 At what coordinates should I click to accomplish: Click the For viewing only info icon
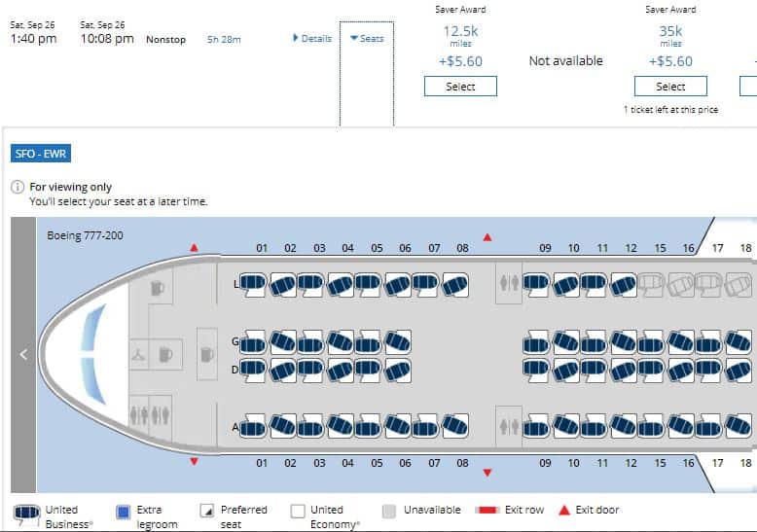point(18,187)
